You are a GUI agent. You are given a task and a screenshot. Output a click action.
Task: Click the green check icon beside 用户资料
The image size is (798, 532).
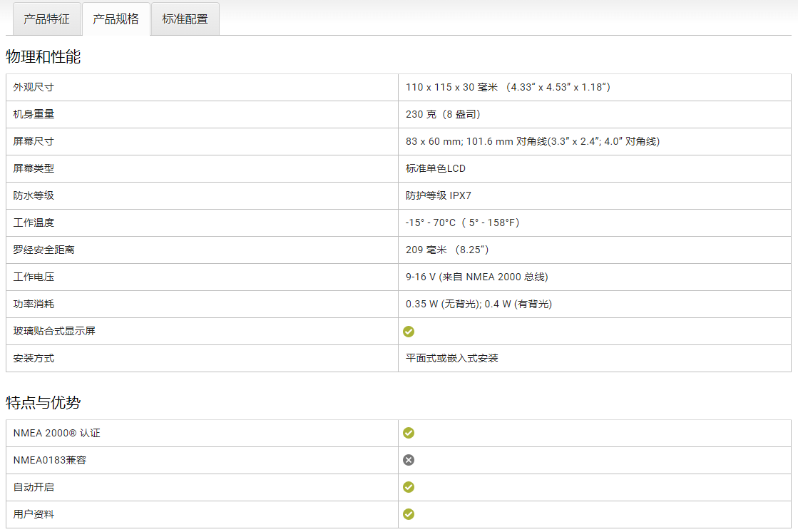coord(409,514)
